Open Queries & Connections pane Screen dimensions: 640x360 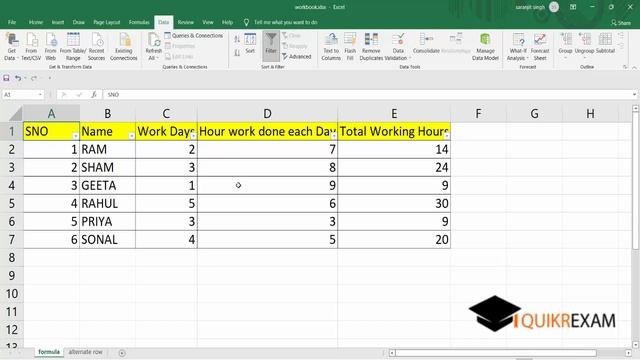click(x=194, y=36)
